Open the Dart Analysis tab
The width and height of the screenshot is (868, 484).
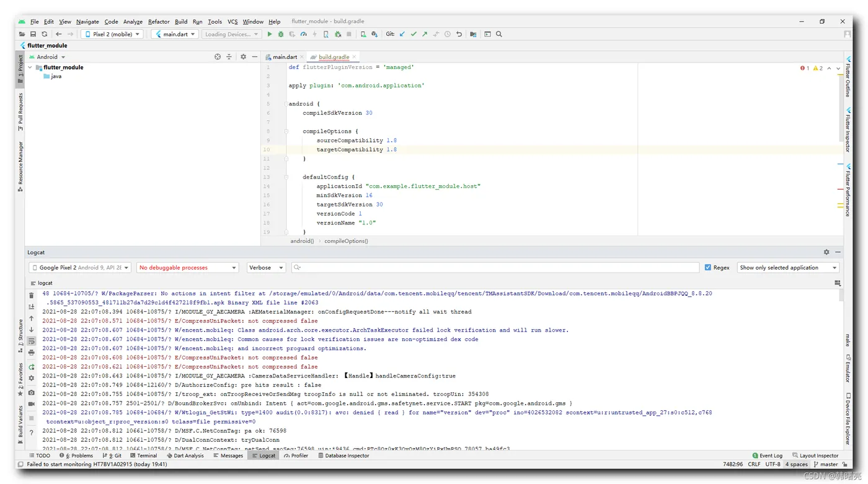coord(185,455)
